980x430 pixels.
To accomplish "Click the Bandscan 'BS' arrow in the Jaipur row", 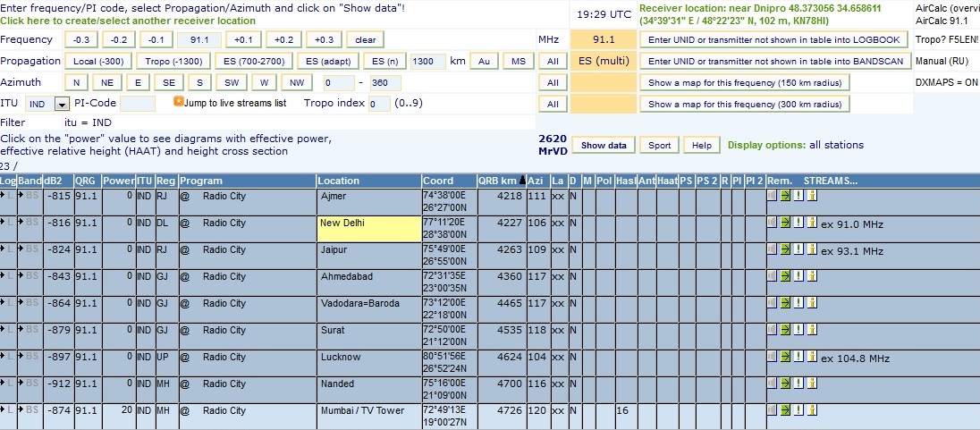I will click(30, 249).
